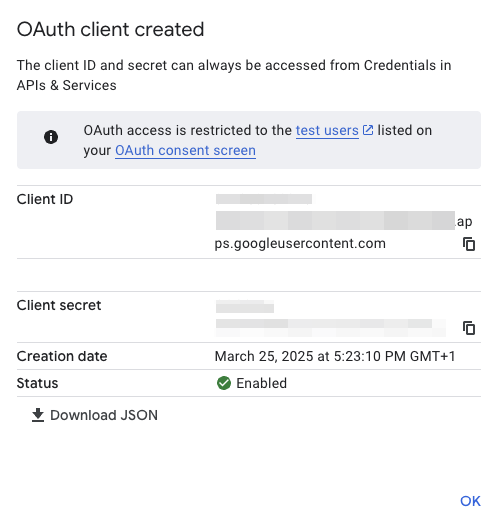Confirm the dialog with OK
500x520 pixels.
pyautogui.click(x=470, y=501)
